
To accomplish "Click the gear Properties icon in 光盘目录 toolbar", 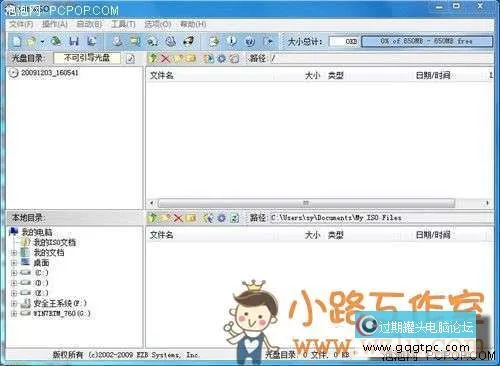I will 221,59.
